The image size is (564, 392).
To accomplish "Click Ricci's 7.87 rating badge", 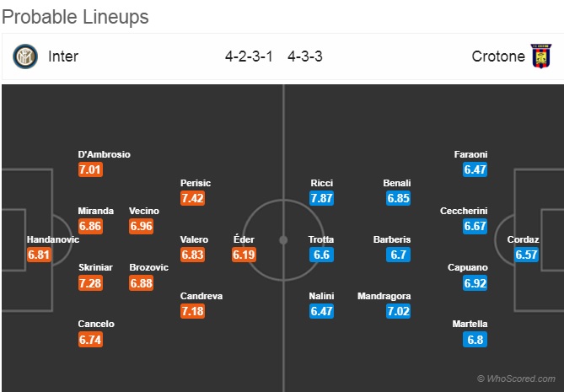I will click(x=321, y=198).
